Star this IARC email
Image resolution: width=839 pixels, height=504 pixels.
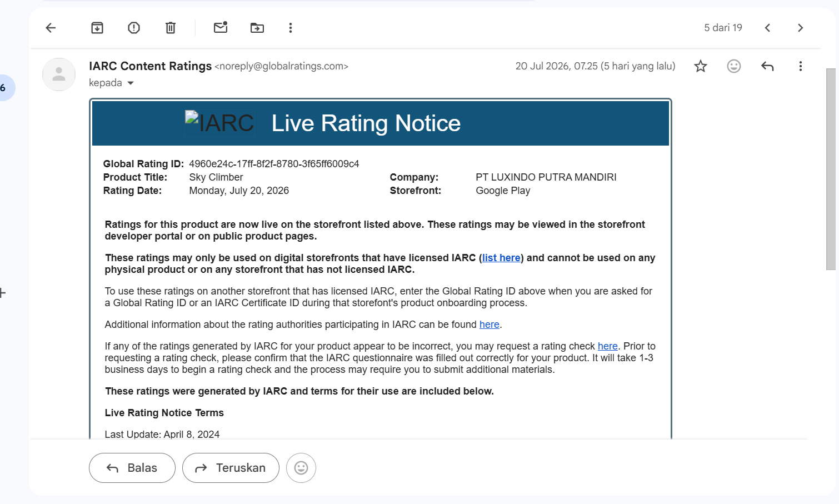click(x=701, y=66)
